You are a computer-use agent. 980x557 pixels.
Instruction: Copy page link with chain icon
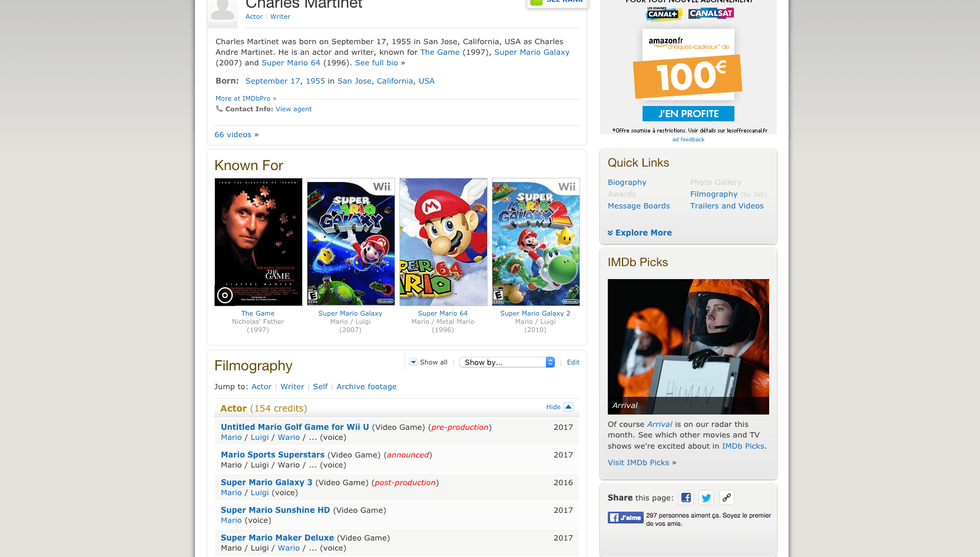pyautogui.click(x=727, y=498)
